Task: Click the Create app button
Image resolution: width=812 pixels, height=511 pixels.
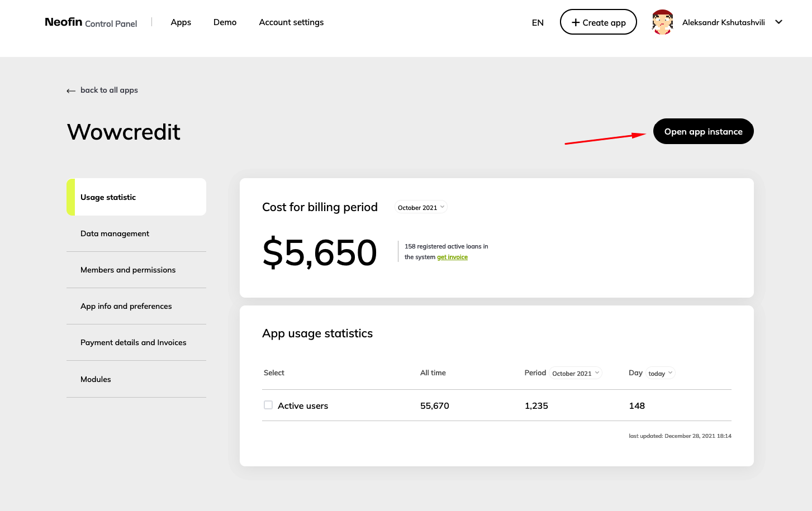Action: (598, 22)
